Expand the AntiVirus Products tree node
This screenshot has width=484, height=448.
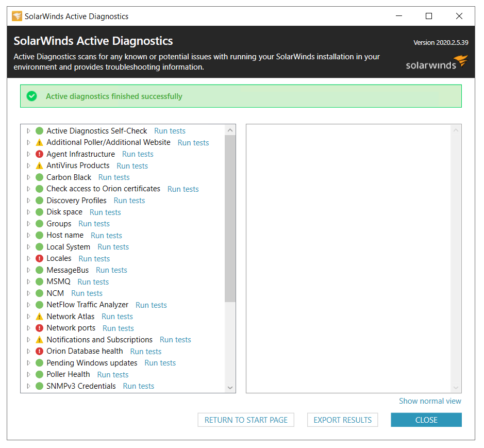(x=28, y=166)
